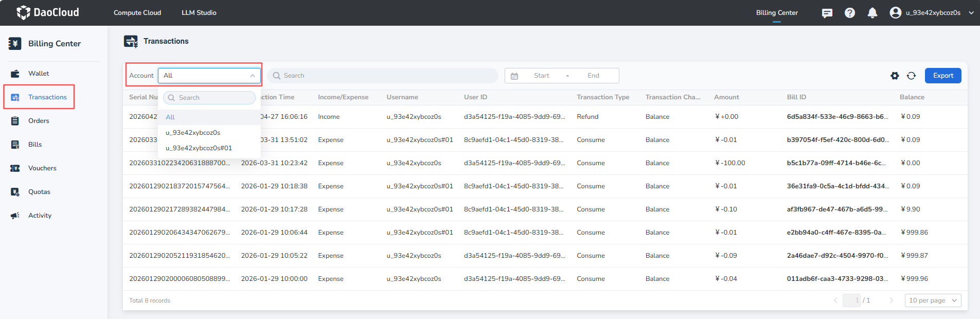This screenshot has width=980, height=319.
Task: Select u_93e42xybcoz0s#01 account option
Action: 209,148
